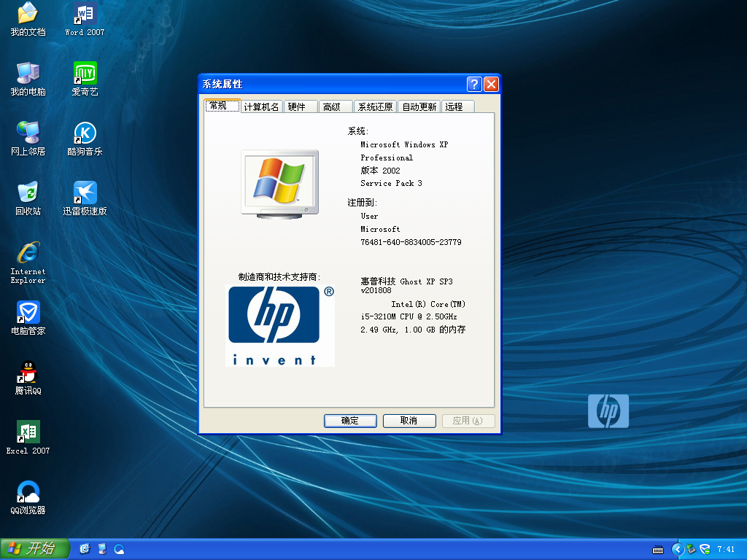This screenshot has height=560, width=747.
Task: Open the 腾讯QQ penguin desktop shortcut
Action: pos(28,378)
